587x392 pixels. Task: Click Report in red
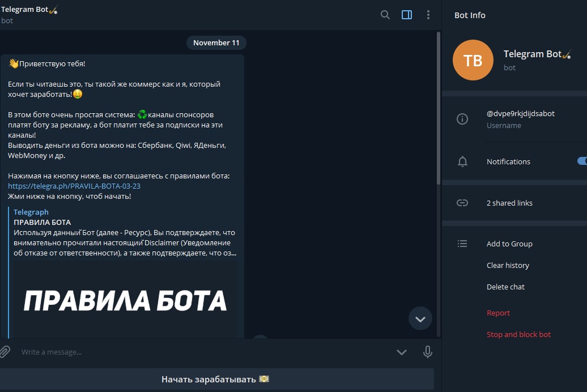point(498,313)
